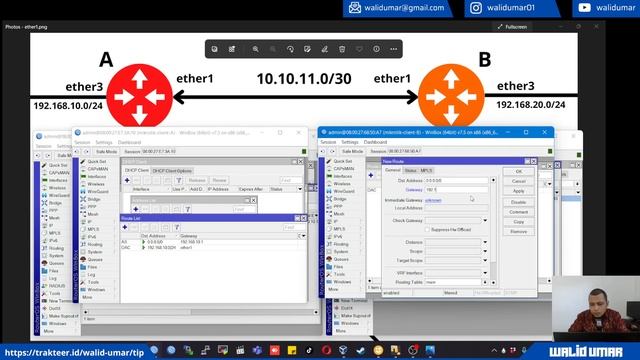Open the edit image tool in Photos toolbar
Image resolution: width=640 pixels, height=360 pixels.
coord(307,49)
